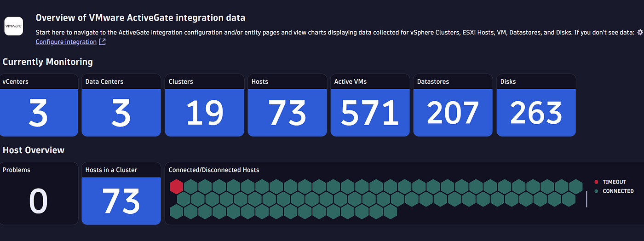Screen dimensions: 644x241
Task: Open the Hosts tile showing 73
Action: point(287,105)
